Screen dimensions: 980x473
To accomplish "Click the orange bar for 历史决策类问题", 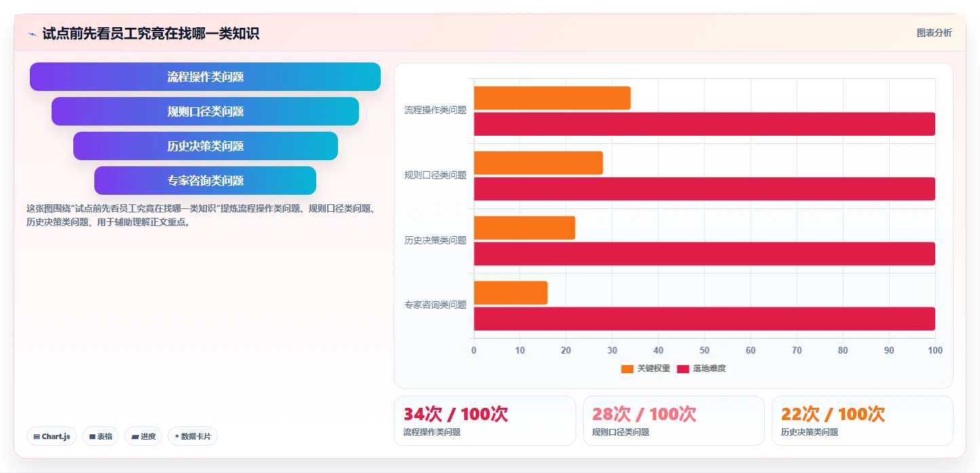I will pyautogui.click(x=524, y=227).
